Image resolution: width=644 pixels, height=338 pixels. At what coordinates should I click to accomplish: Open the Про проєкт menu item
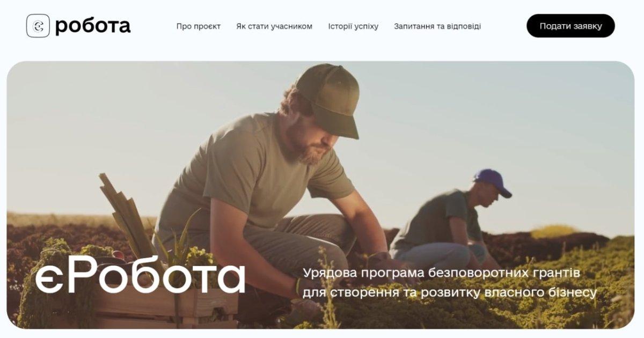click(199, 26)
